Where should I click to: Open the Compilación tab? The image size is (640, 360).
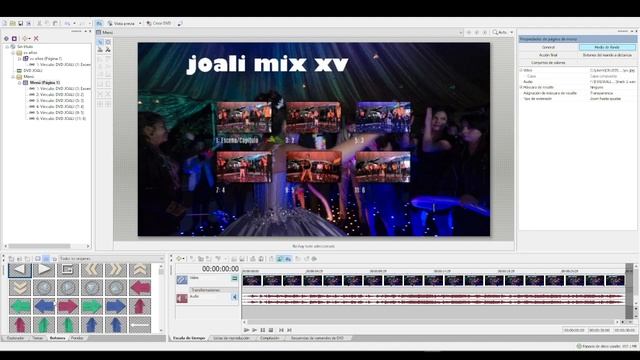click(270, 338)
